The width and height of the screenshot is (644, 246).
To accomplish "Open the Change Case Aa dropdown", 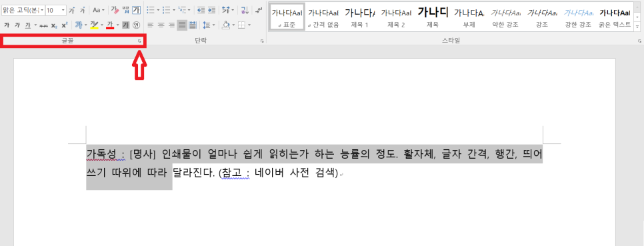I will 99,10.
